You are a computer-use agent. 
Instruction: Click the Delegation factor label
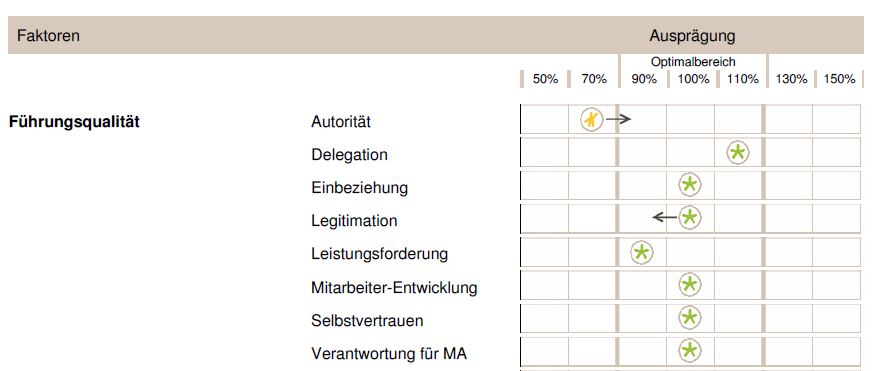(x=349, y=155)
